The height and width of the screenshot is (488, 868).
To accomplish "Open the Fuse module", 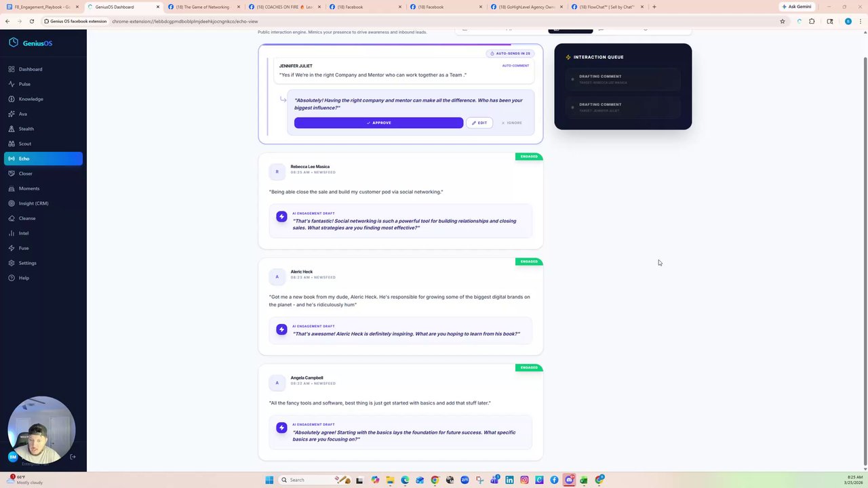I will click(43, 248).
